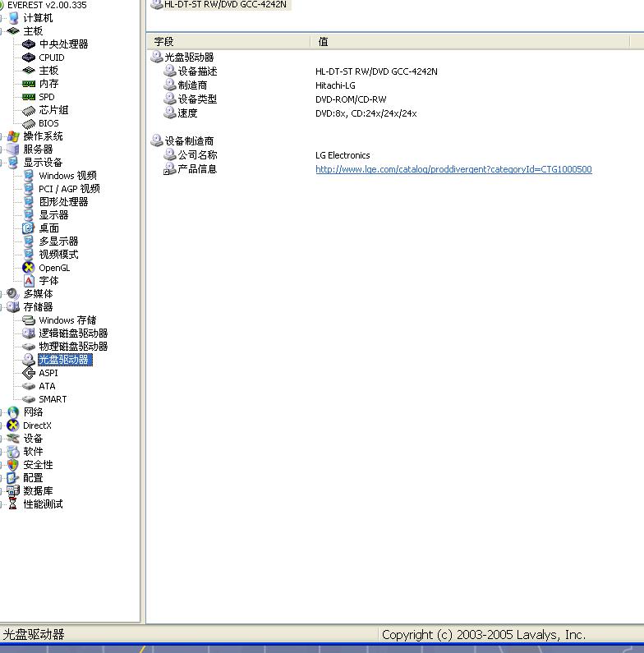Open 视频模式 tree entry
644x653 pixels.
pyautogui.click(x=59, y=255)
